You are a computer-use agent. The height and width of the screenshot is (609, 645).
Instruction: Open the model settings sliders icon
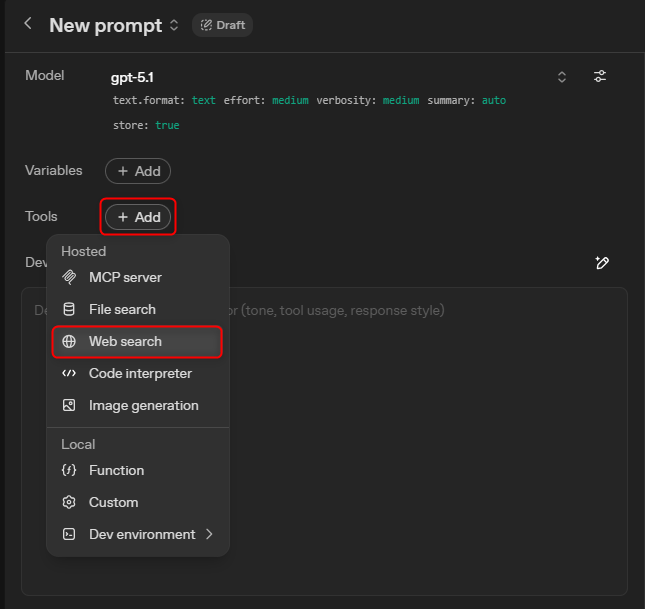[600, 77]
